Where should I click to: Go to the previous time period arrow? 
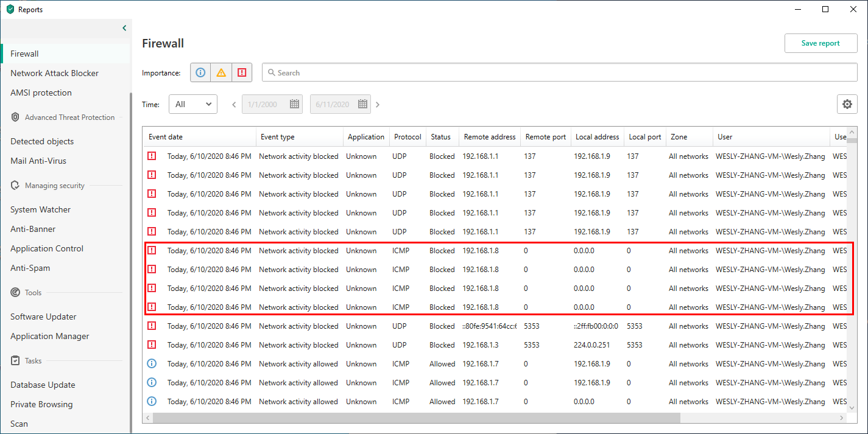pos(234,105)
